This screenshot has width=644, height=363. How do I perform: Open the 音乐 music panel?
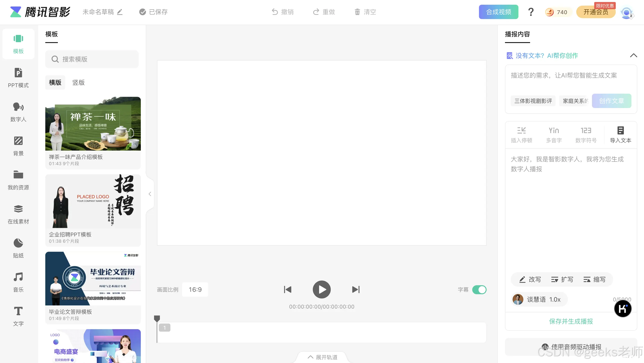[x=18, y=282]
